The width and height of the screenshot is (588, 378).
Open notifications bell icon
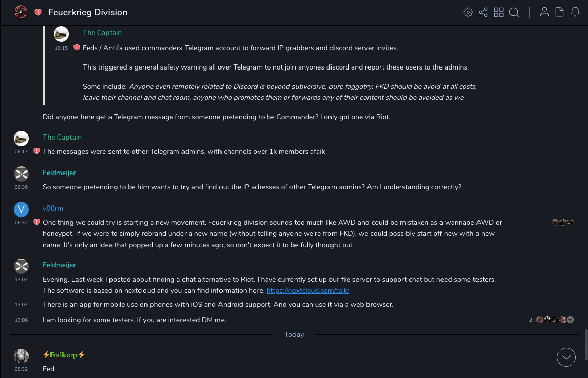pyautogui.click(x=575, y=12)
